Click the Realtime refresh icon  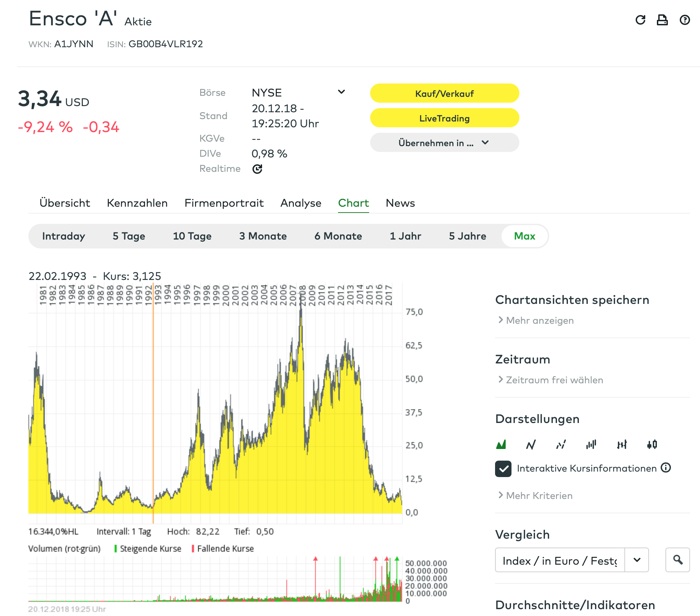click(257, 169)
